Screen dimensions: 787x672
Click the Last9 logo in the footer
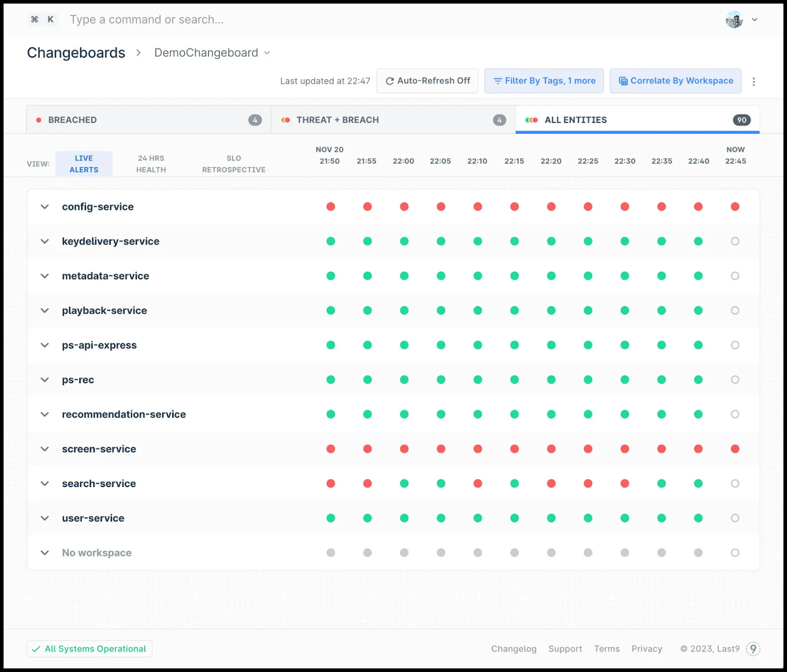pyautogui.click(x=753, y=649)
